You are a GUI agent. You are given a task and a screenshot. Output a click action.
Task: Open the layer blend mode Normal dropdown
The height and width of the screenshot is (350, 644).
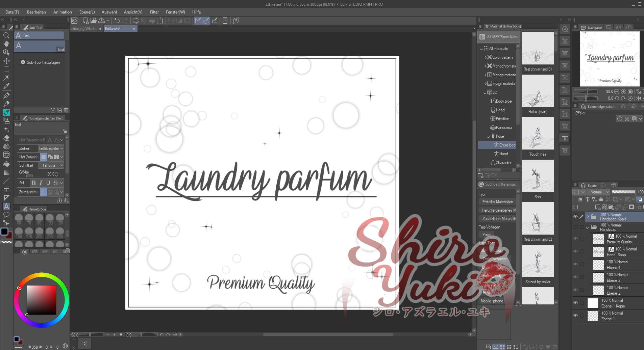(x=598, y=192)
